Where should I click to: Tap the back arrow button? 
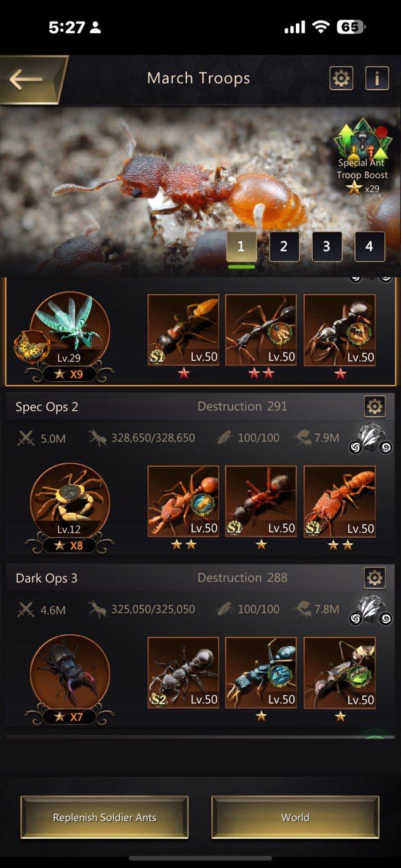[28, 79]
